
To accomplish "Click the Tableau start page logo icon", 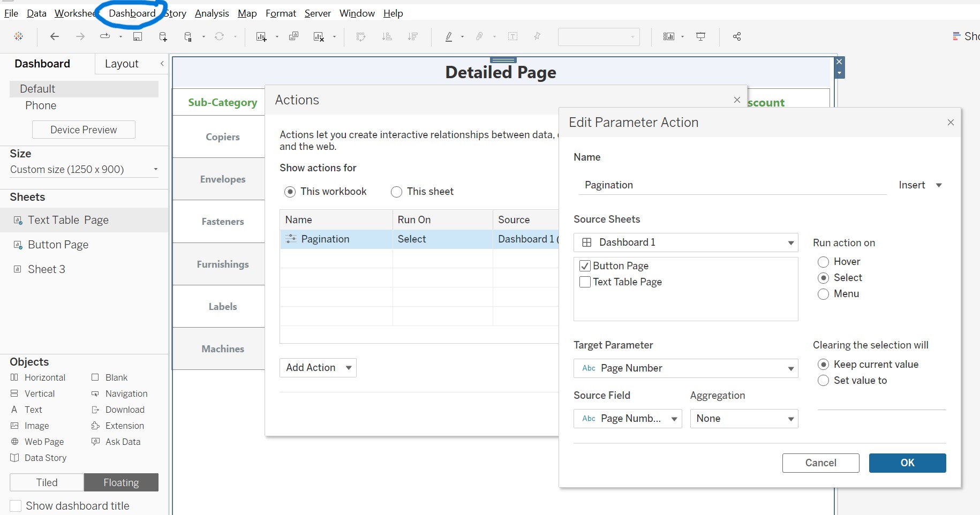I will click(19, 36).
